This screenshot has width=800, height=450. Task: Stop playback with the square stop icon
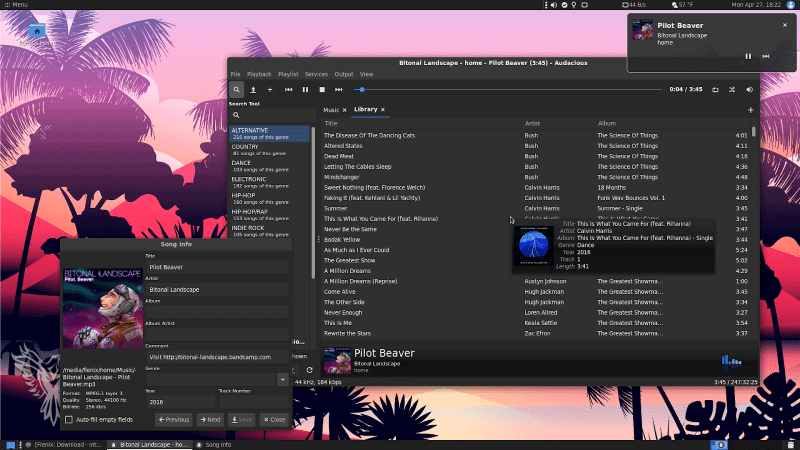click(322, 89)
